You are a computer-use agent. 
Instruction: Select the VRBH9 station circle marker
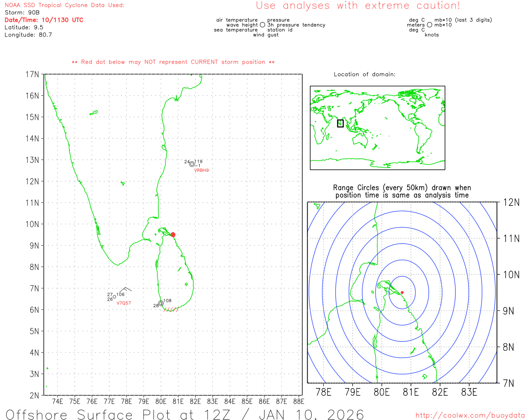pyautogui.click(x=192, y=164)
